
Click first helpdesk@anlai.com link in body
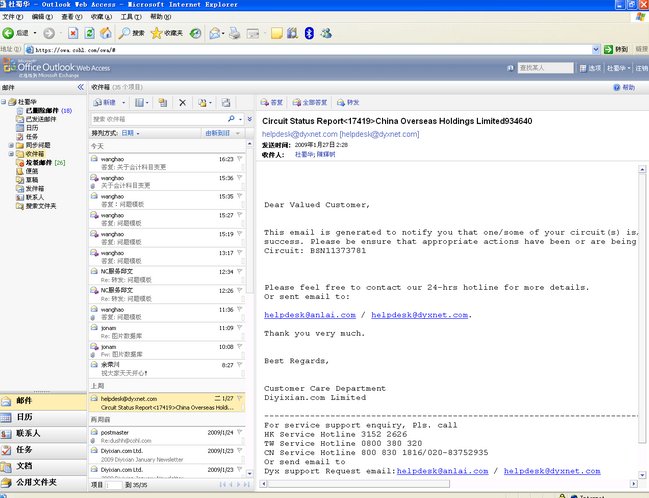[x=310, y=315]
